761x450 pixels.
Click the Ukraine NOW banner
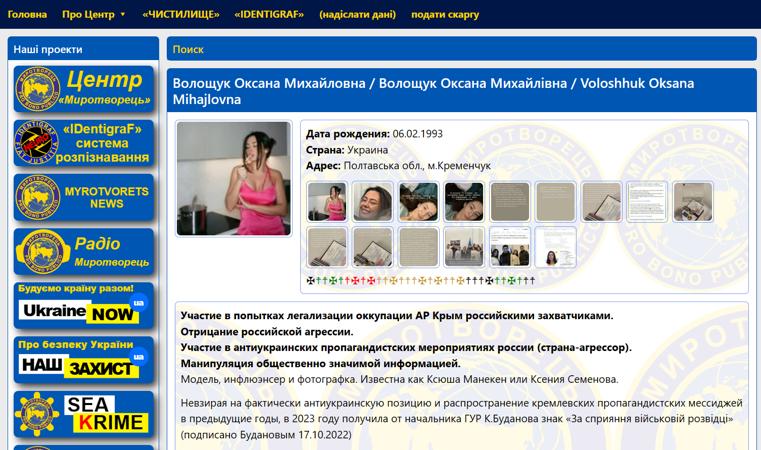pos(84,304)
